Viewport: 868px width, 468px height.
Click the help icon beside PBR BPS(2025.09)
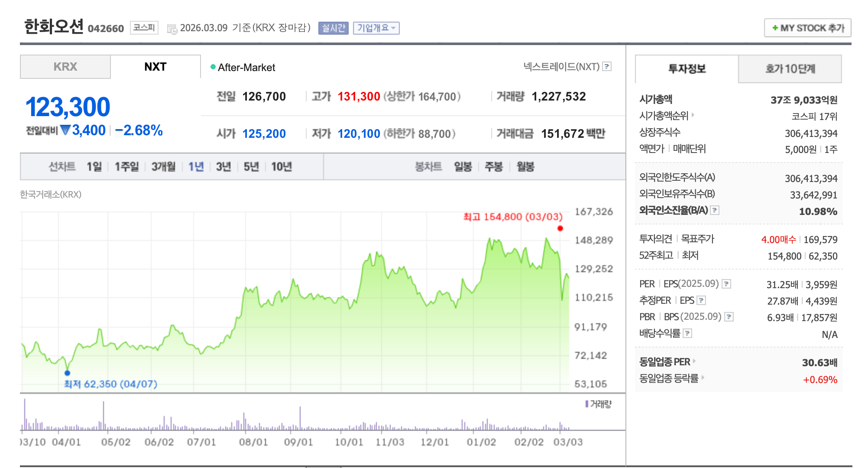[729, 317]
